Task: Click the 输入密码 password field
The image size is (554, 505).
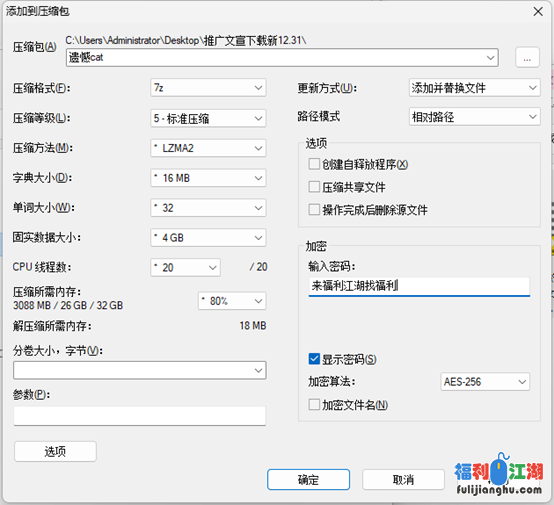Action: [x=419, y=286]
